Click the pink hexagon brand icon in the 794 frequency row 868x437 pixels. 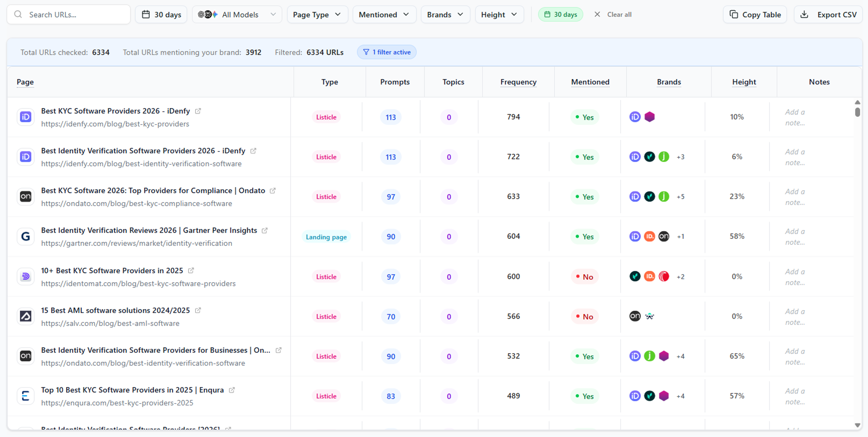pyautogui.click(x=649, y=117)
